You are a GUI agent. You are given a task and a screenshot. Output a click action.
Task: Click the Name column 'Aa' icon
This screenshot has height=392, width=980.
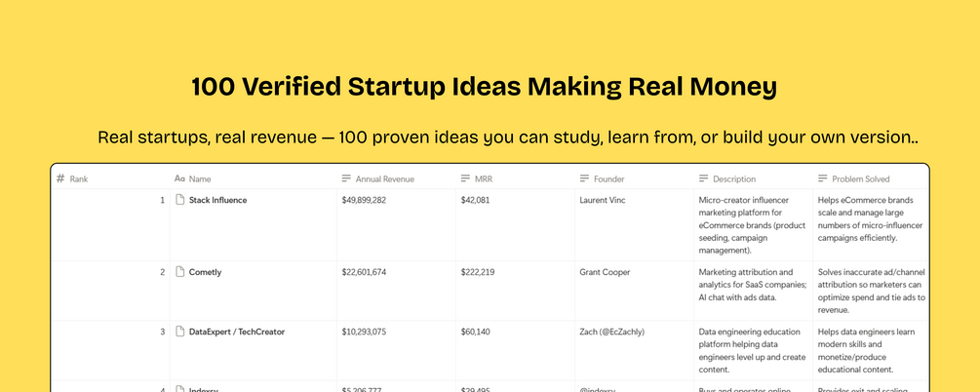179,179
